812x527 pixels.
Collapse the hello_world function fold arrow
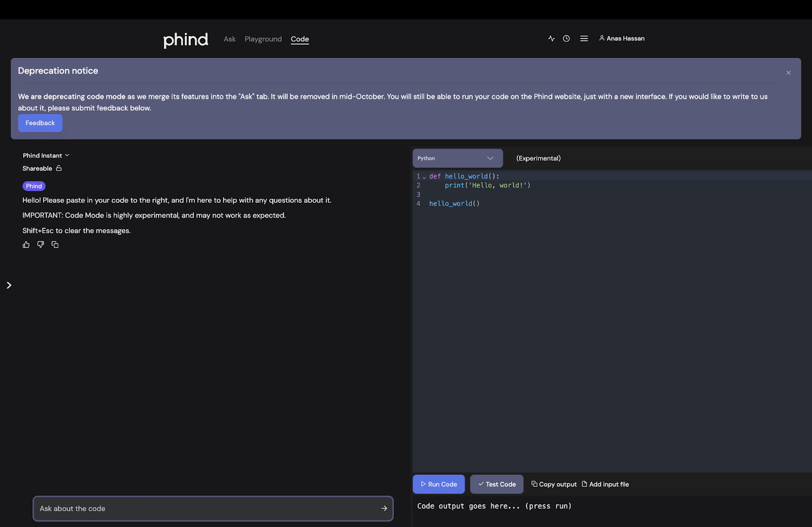[x=424, y=177]
